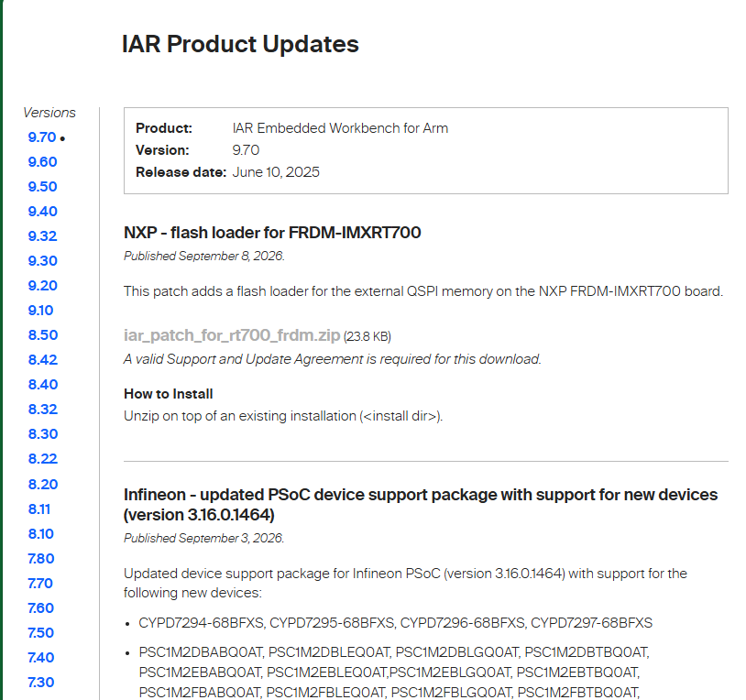Open version 7.80 updates
Viewport: 746px width, 700px height.
tap(41, 559)
